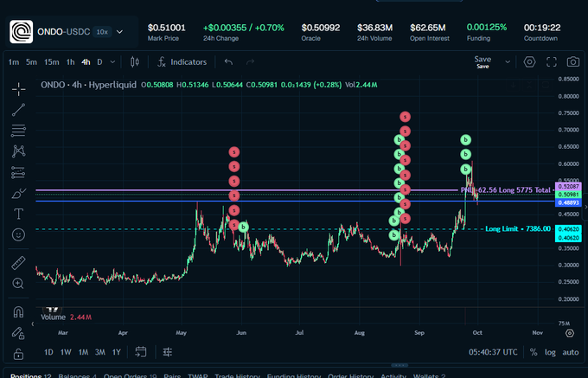Click the top buy marker near October
588x378 pixels.
465,140
